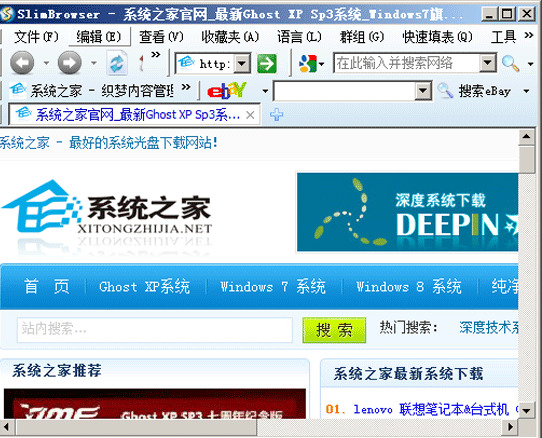Click the browser Back arrow button

[x=22, y=63]
